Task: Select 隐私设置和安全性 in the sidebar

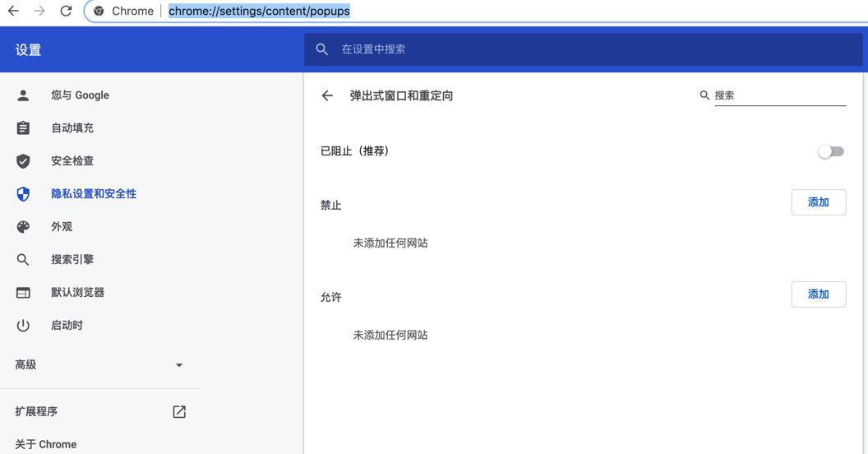Action: click(94, 194)
